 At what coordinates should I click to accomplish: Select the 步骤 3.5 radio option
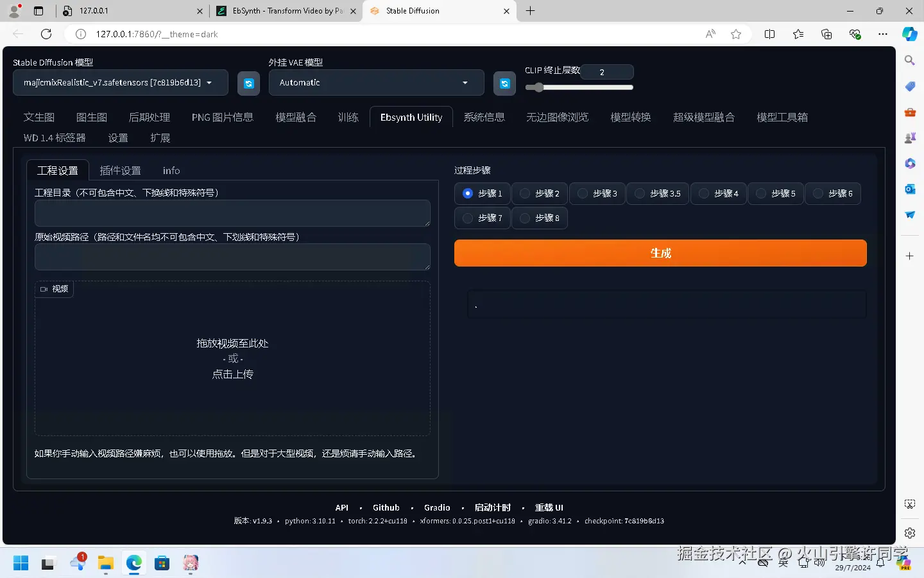(x=658, y=193)
